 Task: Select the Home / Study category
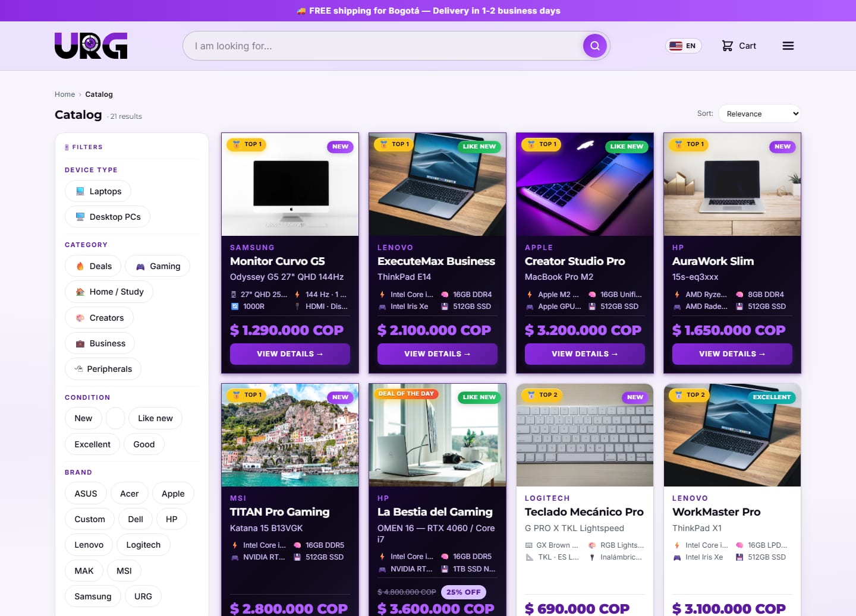[109, 292]
